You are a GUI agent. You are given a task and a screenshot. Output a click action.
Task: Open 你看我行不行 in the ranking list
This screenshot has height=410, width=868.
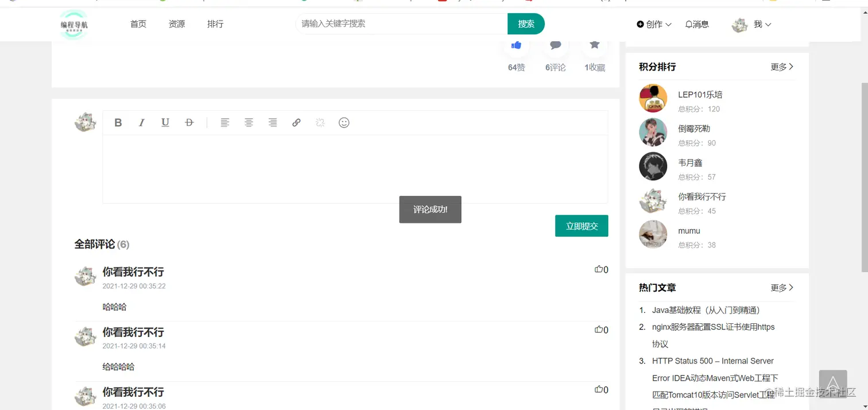click(702, 196)
